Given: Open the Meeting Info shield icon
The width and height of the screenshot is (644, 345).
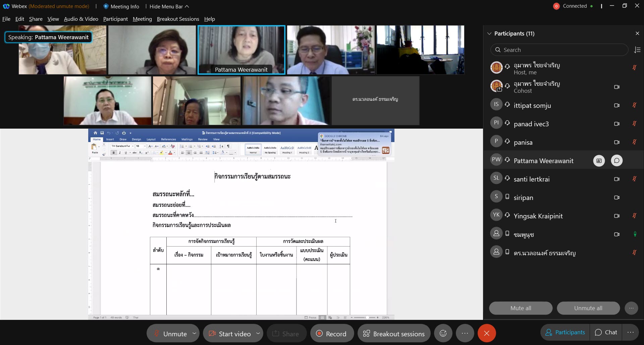Looking at the screenshot, I should pyautogui.click(x=106, y=6).
